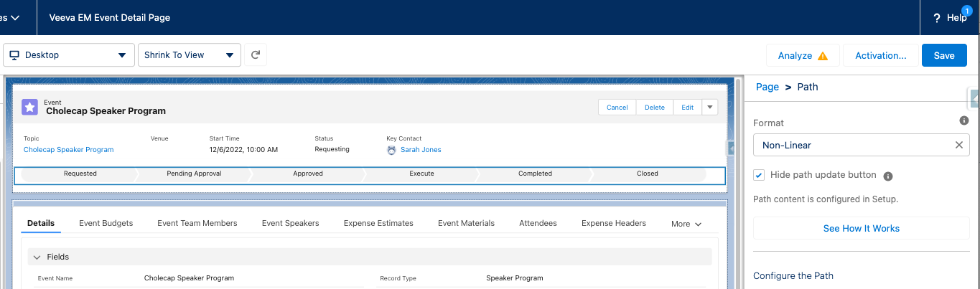Click the Analyze warning triangle icon

823,56
